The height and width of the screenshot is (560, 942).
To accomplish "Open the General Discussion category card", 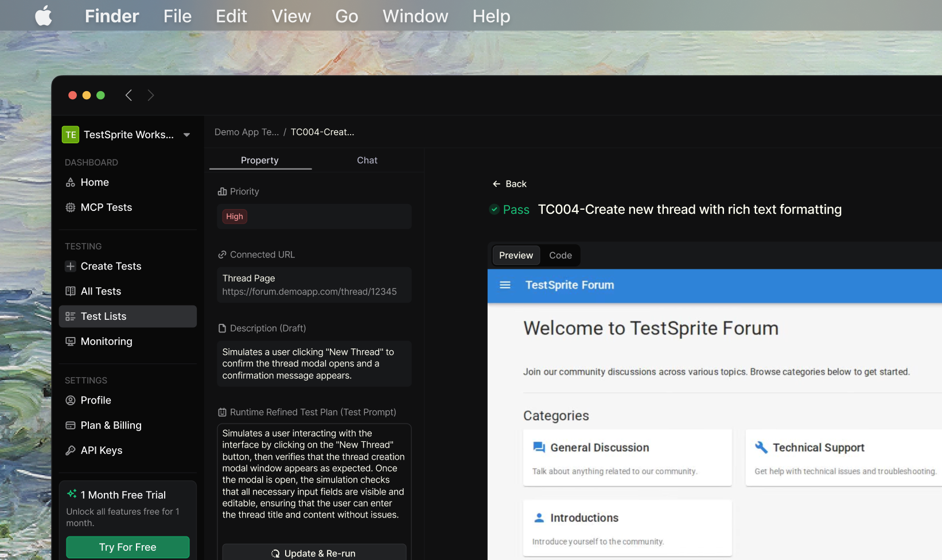I will (628, 458).
